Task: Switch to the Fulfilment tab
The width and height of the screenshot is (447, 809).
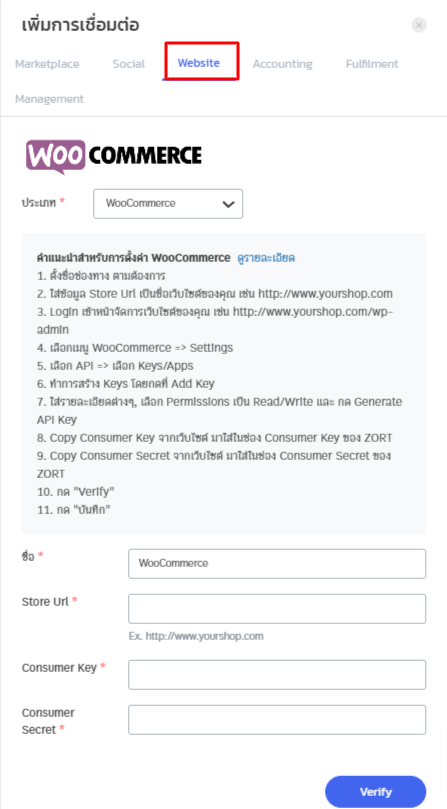Action: [372, 64]
